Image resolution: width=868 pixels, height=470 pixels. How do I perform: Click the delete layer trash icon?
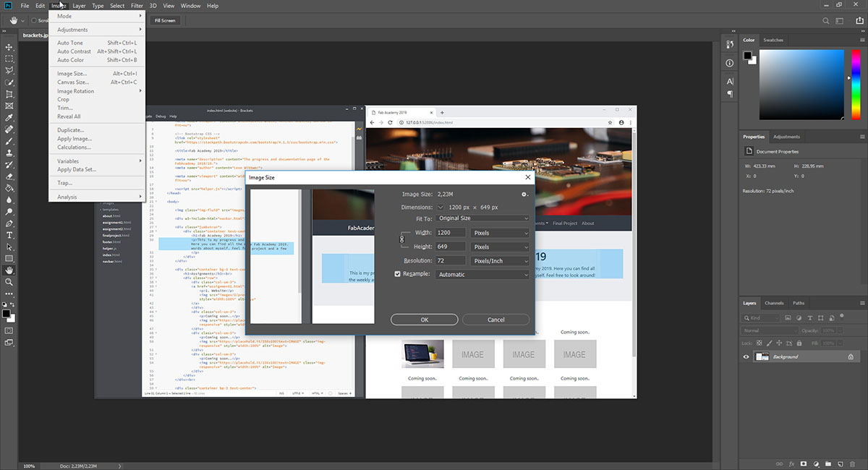(x=853, y=463)
